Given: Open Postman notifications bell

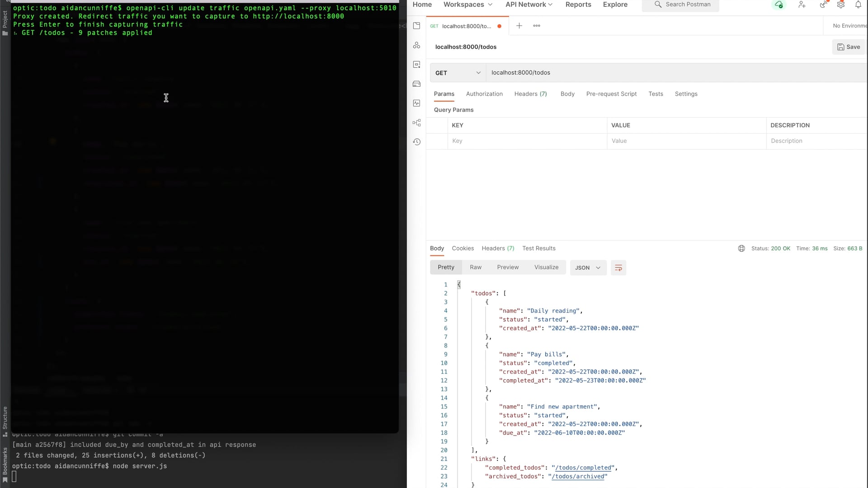Looking at the screenshot, I should point(858,5).
